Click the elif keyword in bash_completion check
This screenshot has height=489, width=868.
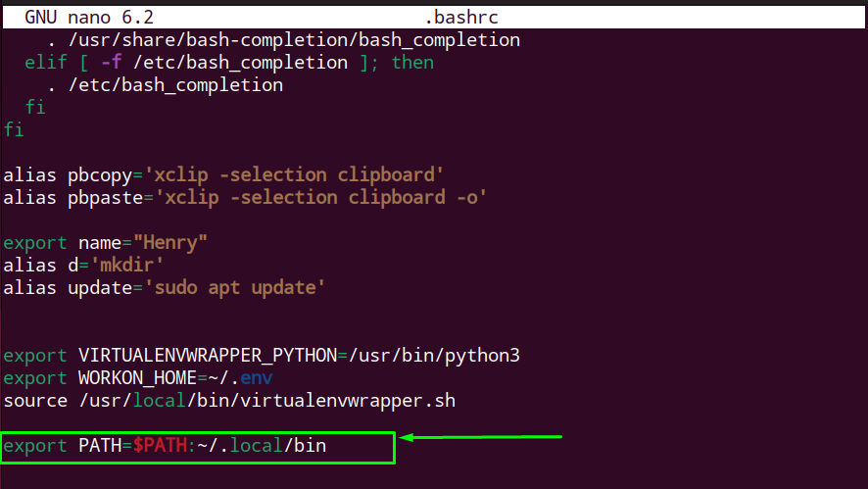[46, 63]
